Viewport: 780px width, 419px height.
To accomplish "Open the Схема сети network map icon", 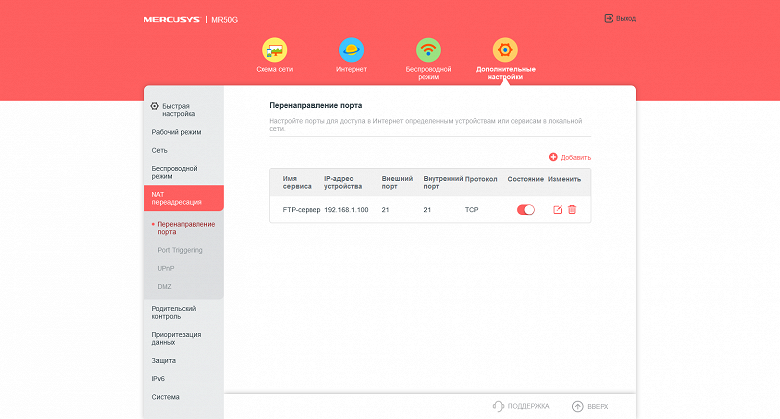I will [x=275, y=50].
